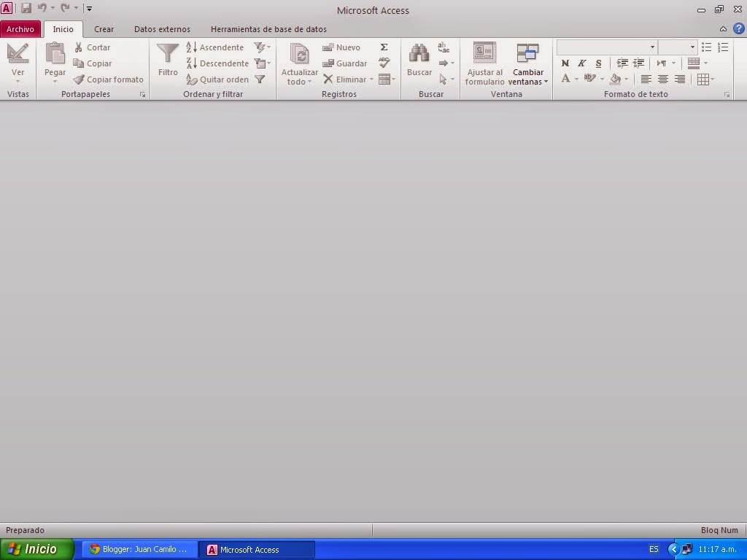Click the font color A icon
This screenshot has width=747, height=560.
pyautogui.click(x=565, y=79)
